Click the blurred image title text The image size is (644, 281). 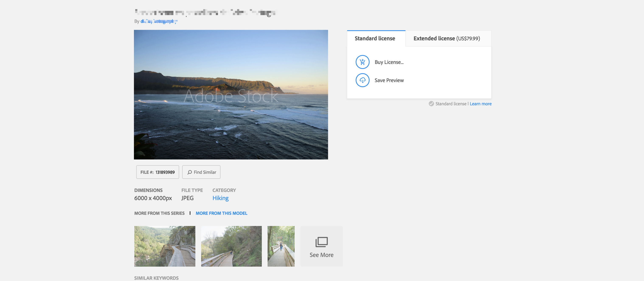coord(205,12)
